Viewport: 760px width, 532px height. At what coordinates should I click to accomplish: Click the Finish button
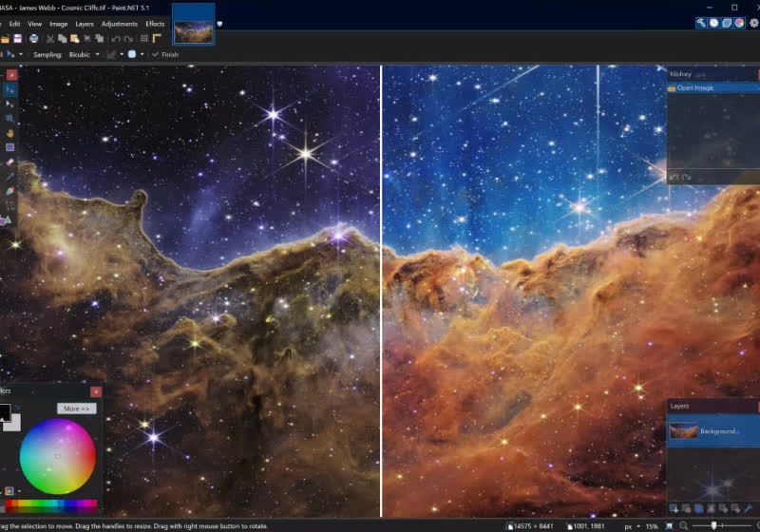pyautogui.click(x=165, y=55)
